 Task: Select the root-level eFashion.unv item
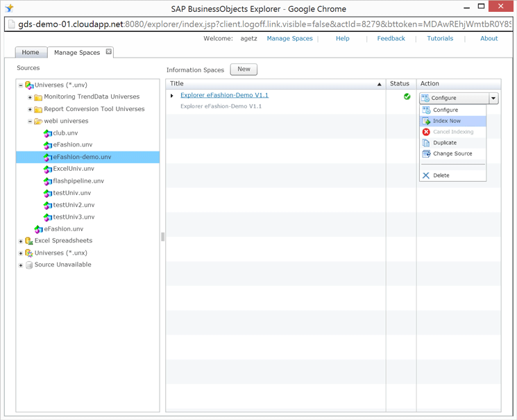pyautogui.click(x=64, y=229)
